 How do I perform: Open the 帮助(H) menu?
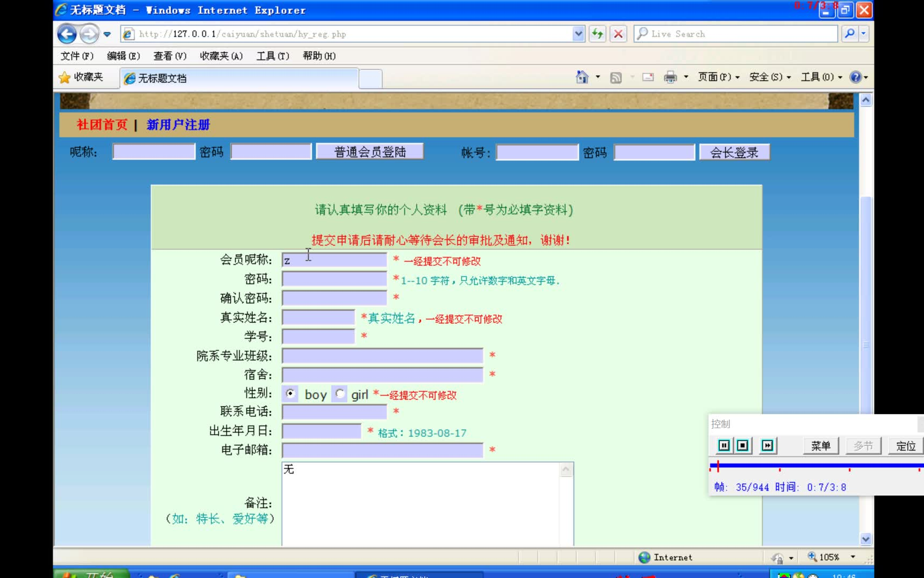point(319,56)
